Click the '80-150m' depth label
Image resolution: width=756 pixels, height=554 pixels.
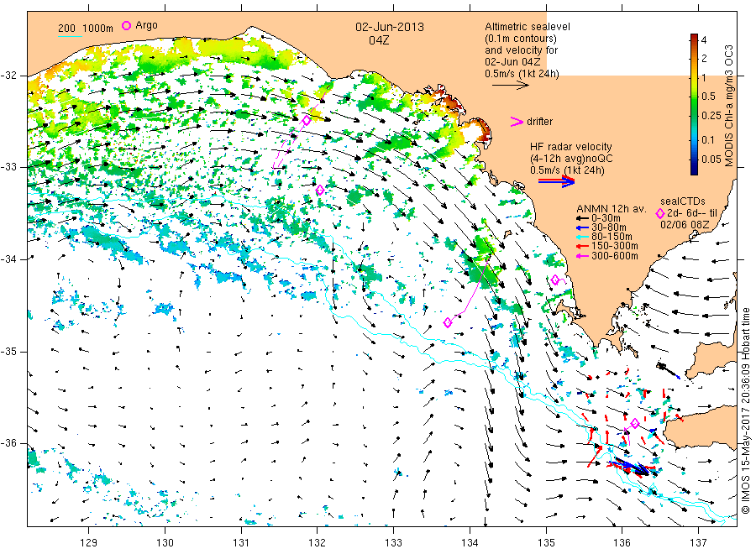pyautogui.click(x=612, y=237)
